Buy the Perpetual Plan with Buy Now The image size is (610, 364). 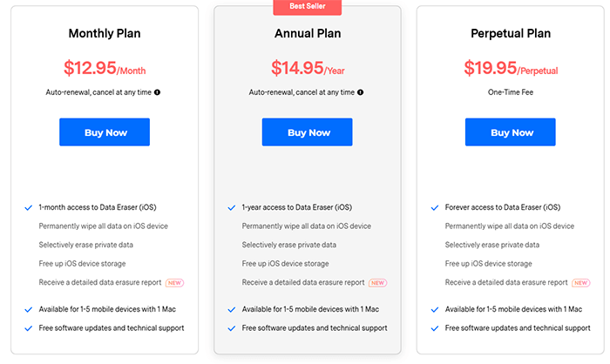point(511,132)
